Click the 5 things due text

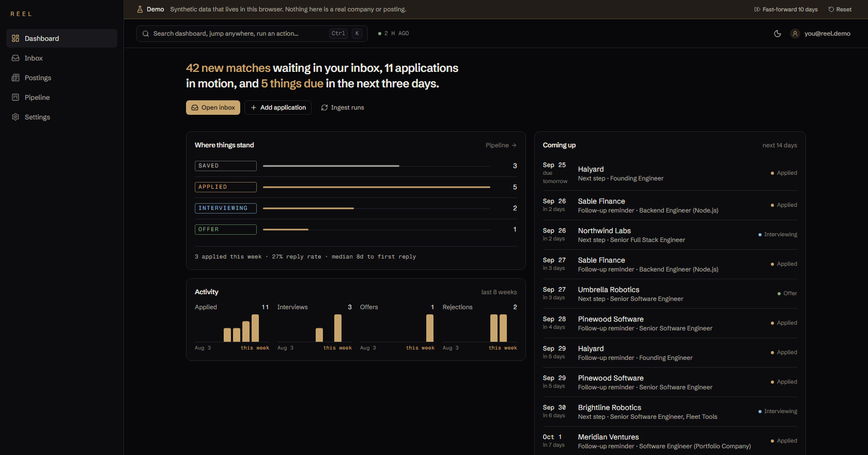click(x=292, y=84)
